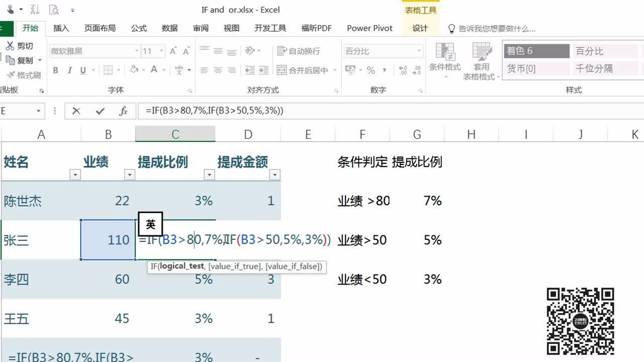Screen dimensions: 644x362
Task: Click the Insert Function fx icon
Action: [124, 111]
